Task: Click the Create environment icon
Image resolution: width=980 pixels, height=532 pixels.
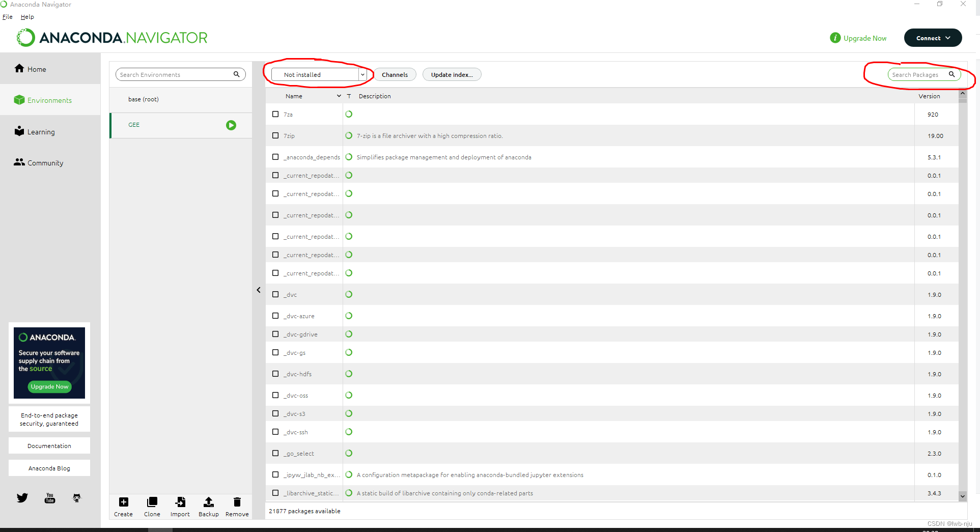Action: (124, 502)
